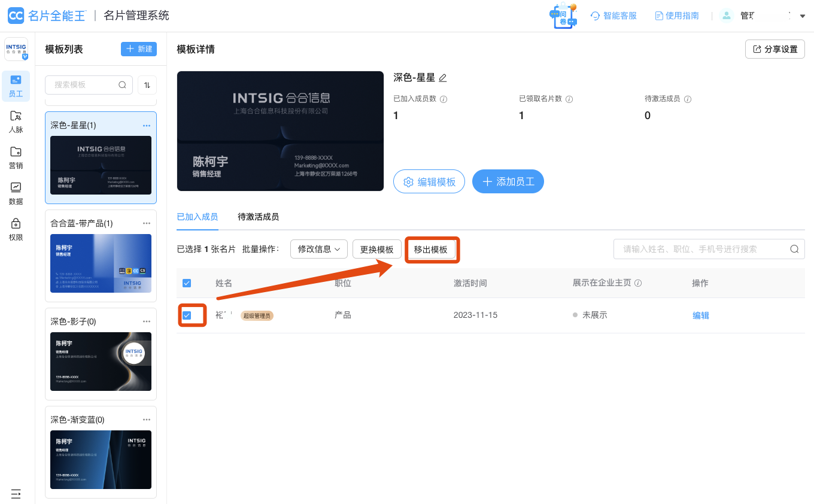Collapse the sidebar with bottom menu icon
Image resolution: width=814 pixels, height=504 pixels.
(16, 494)
